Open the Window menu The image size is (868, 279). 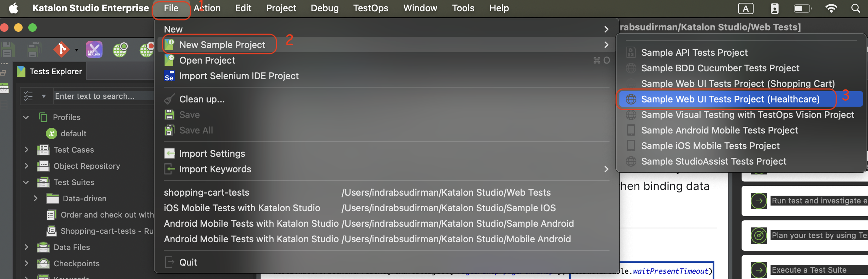click(x=420, y=8)
